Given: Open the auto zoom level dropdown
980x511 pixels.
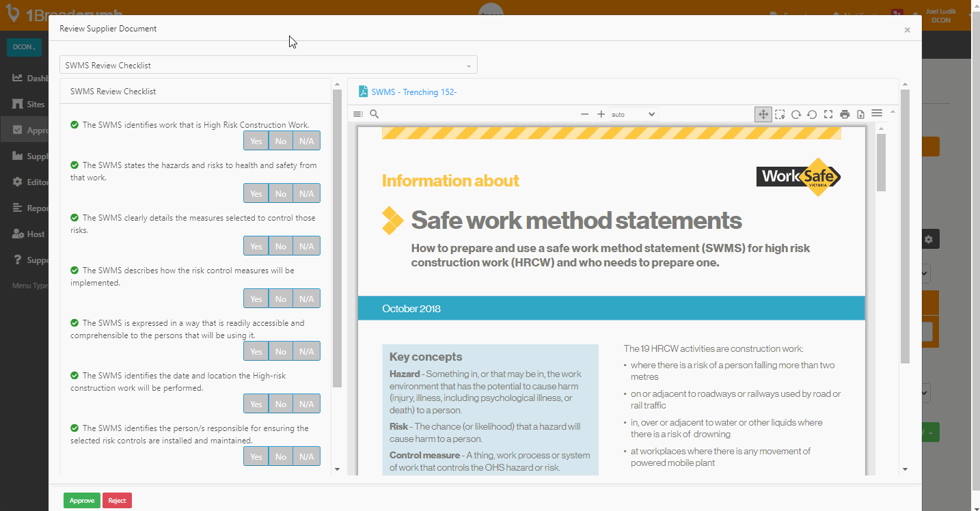Looking at the screenshot, I should (633, 114).
